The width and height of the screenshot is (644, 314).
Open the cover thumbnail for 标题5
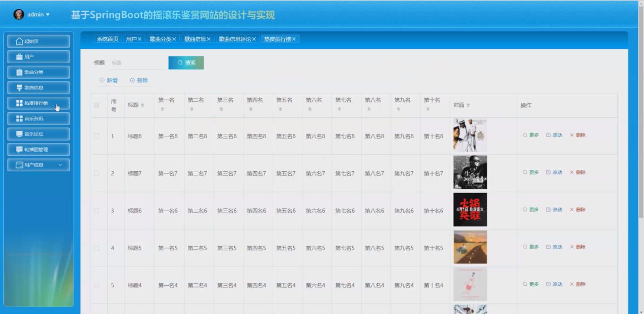click(470, 247)
